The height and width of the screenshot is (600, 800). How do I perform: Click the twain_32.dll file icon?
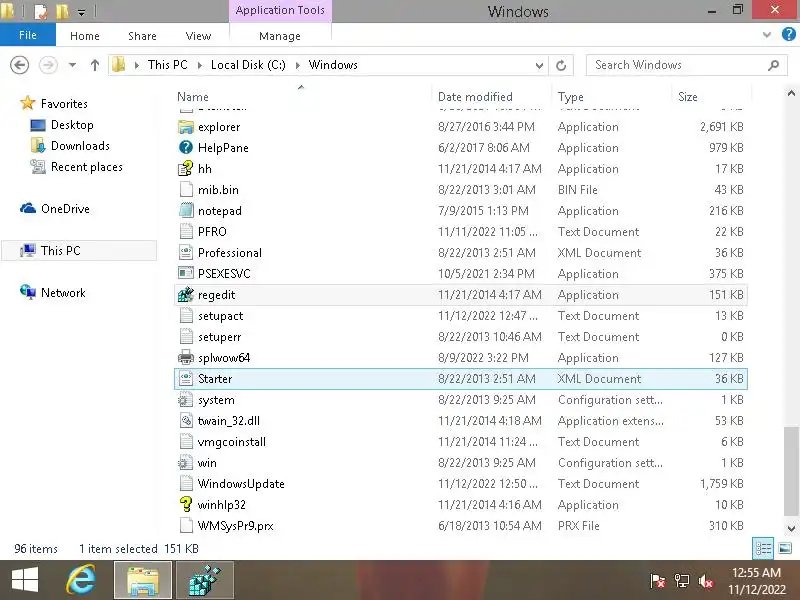pyautogui.click(x=186, y=420)
